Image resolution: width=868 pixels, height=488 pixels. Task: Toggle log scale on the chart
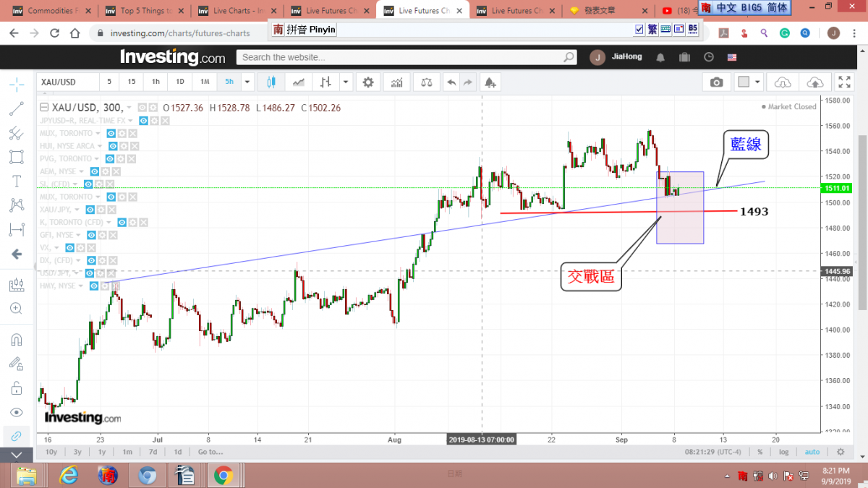pos(783,452)
